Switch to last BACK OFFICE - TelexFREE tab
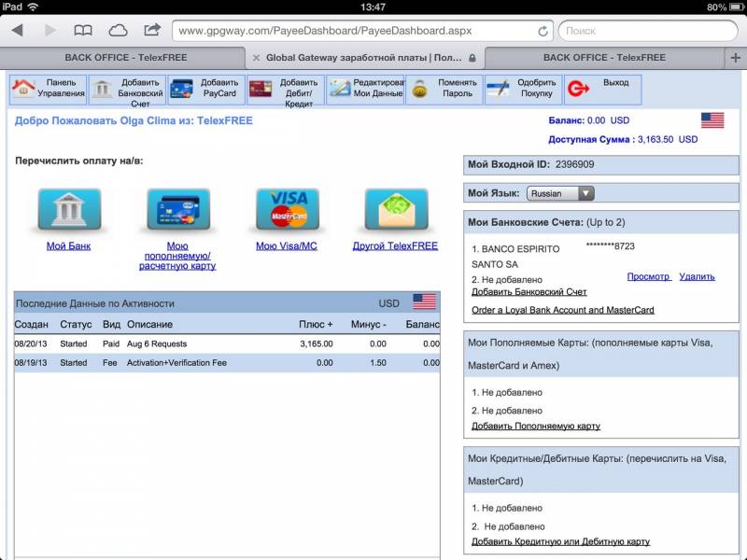747x560 pixels. click(604, 58)
